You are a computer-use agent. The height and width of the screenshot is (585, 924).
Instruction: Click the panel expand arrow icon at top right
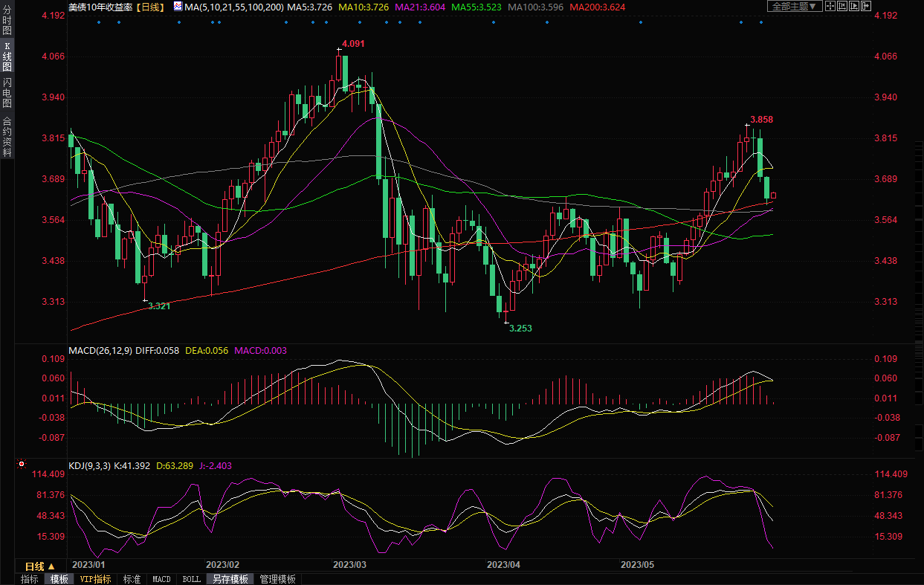(x=866, y=6)
